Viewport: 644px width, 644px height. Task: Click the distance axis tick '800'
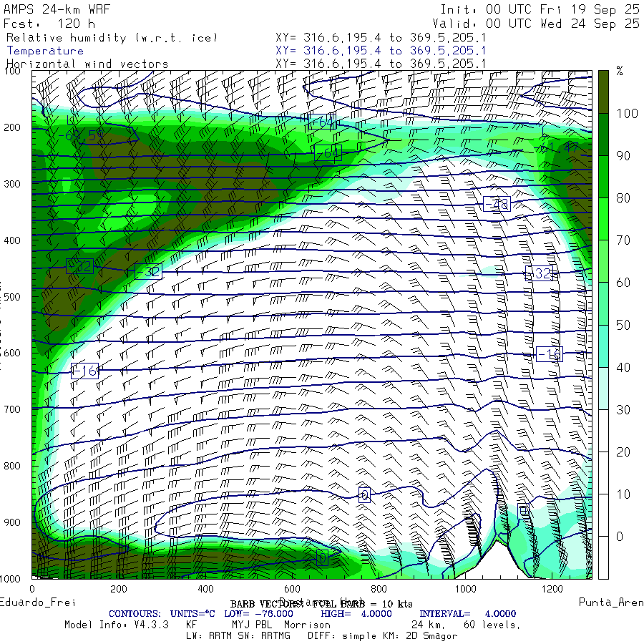click(379, 589)
